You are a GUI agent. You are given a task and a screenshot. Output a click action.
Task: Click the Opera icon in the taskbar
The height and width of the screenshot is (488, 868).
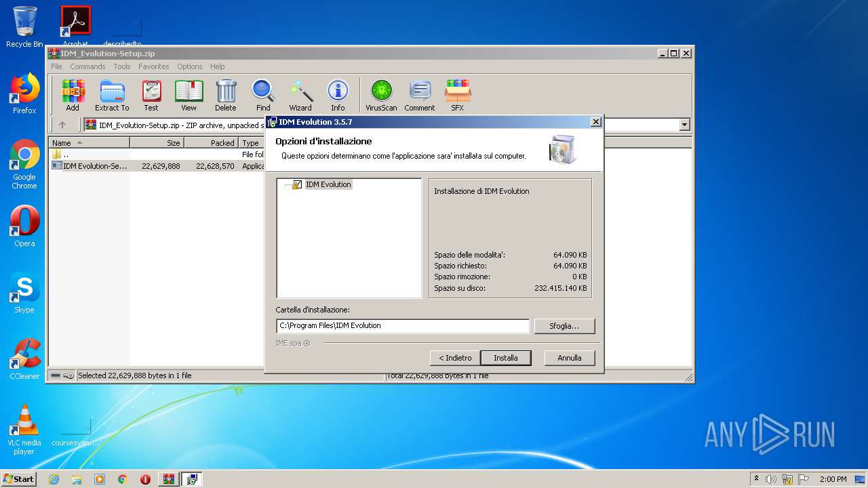coord(145,479)
